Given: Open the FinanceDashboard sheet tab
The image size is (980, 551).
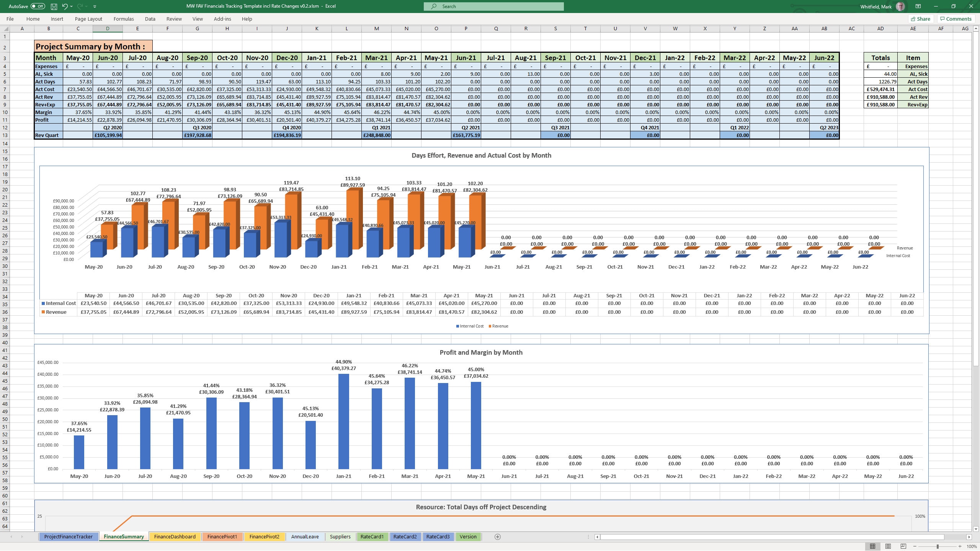Looking at the screenshot, I should coord(175,536).
